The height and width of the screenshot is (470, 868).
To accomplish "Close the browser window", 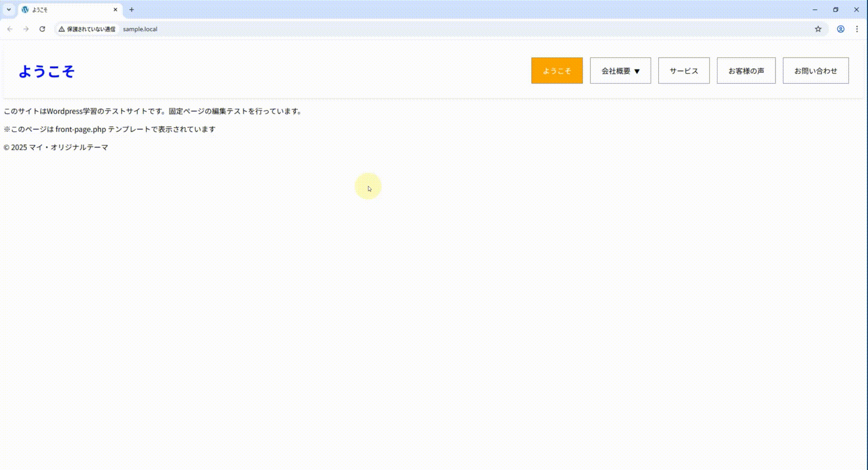I will (x=857, y=9).
